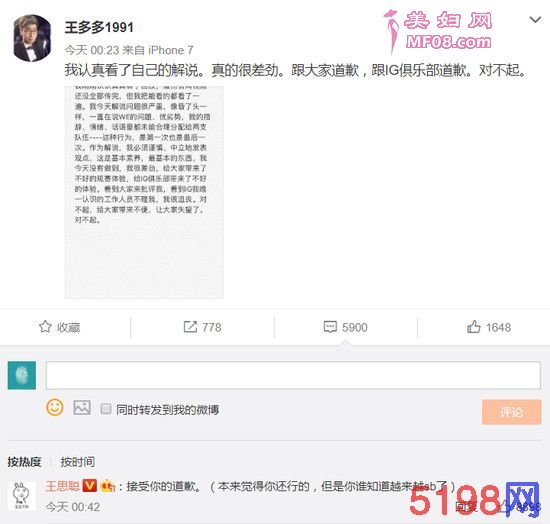Open the attached apology text image thumbnail
Screen dimensions: 550x524
[x=144, y=192]
